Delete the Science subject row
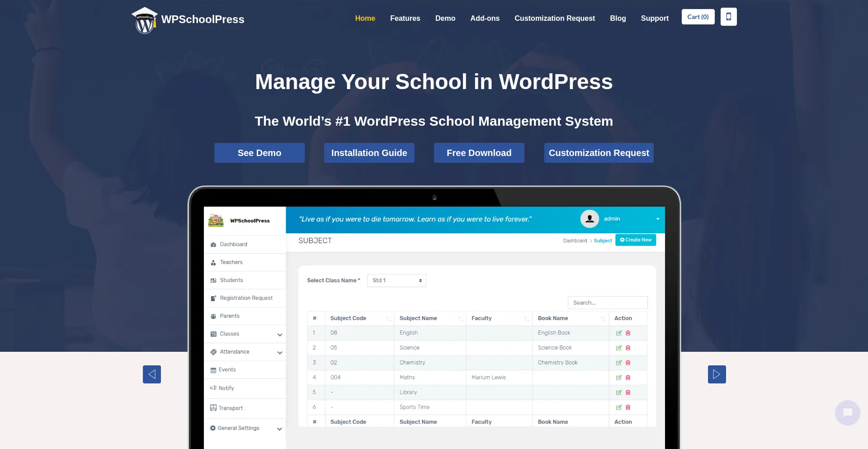 628,348
